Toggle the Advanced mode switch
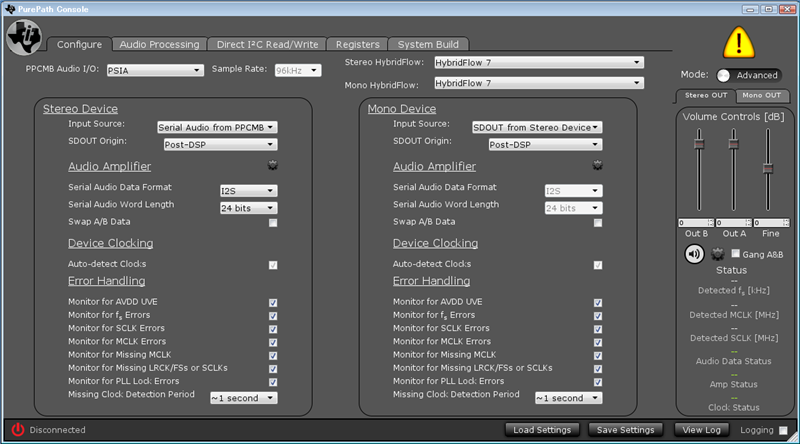Image resolution: width=800 pixels, height=444 pixels. (x=748, y=76)
